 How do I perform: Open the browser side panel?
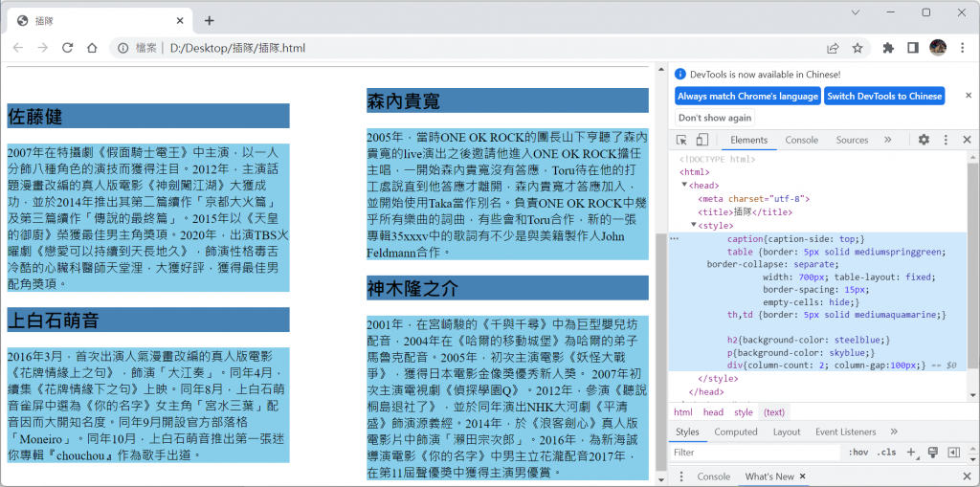click(912, 48)
